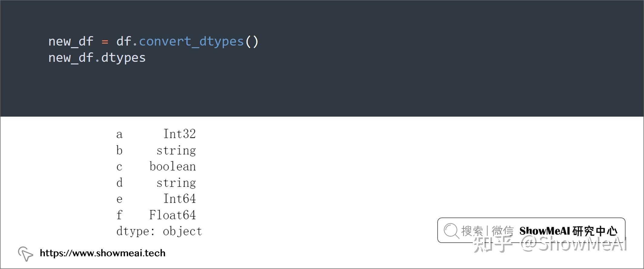Viewport: 644px width, 269px height.
Task: Click the 知乎 @ShowMeAI watermark
Action: (x=550, y=244)
